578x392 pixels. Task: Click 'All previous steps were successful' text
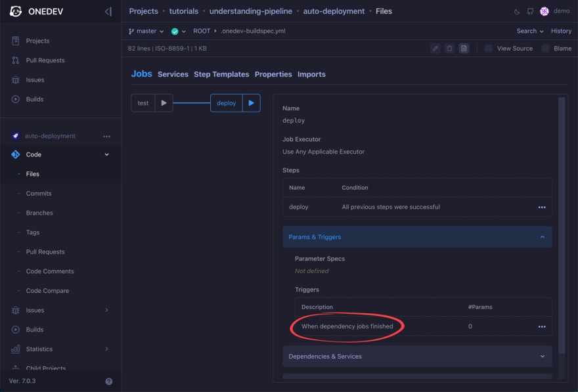click(x=391, y=207)
